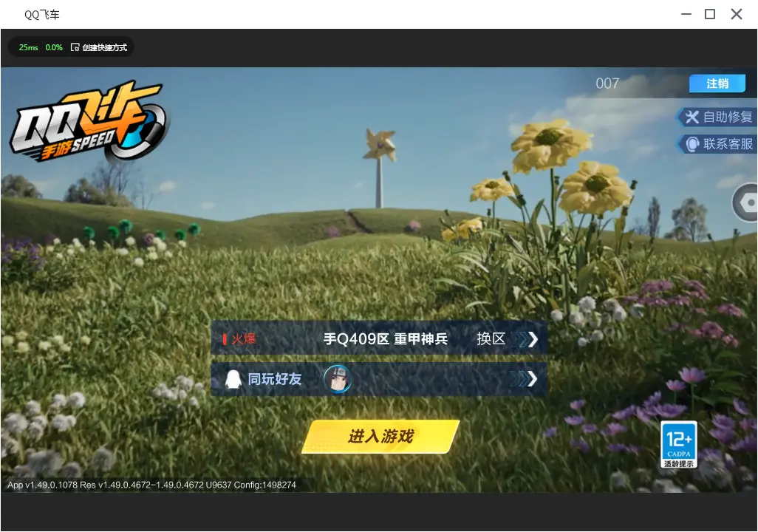This screenshot has width=758, height=532.
Task: Click the 25ms latency indicator
Action: click(x=29, y=47)
